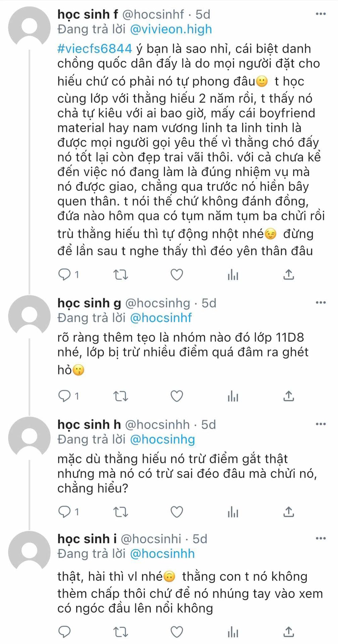Screen dimensions: 338x644
Task: Like học sinh f's tweet
Action: coord(177,275)
